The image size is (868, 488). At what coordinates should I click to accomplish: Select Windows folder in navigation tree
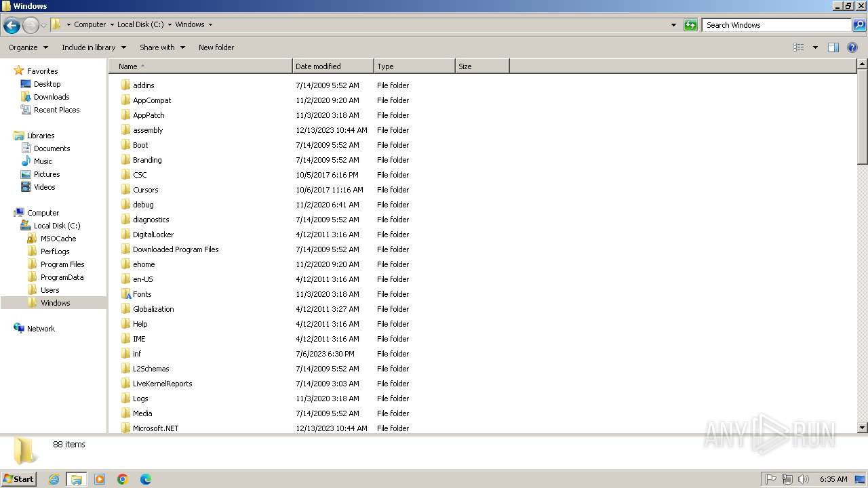tap(55, 303)
